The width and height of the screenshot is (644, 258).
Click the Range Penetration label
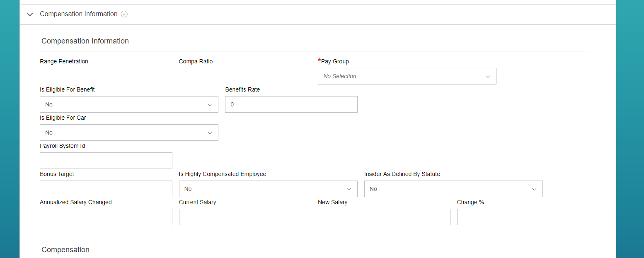click(x=64, y=61)
